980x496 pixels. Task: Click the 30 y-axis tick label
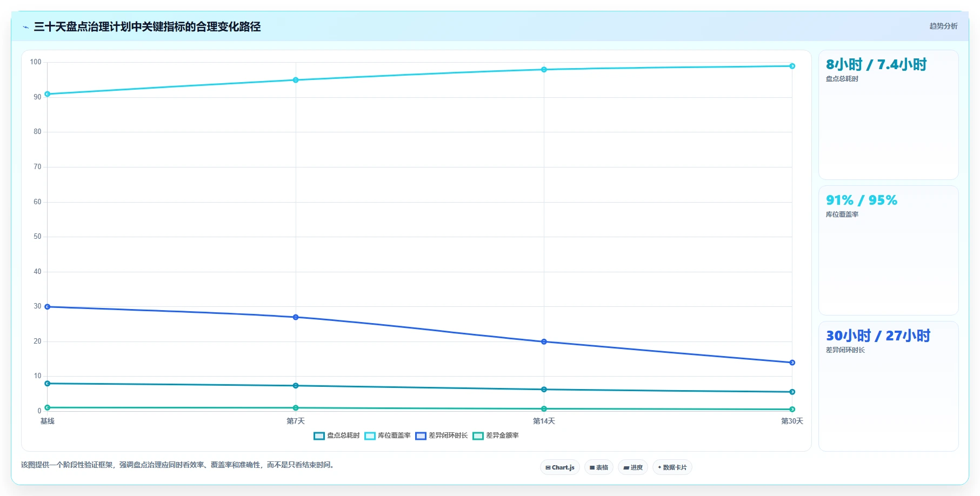(x=37, y=306)
